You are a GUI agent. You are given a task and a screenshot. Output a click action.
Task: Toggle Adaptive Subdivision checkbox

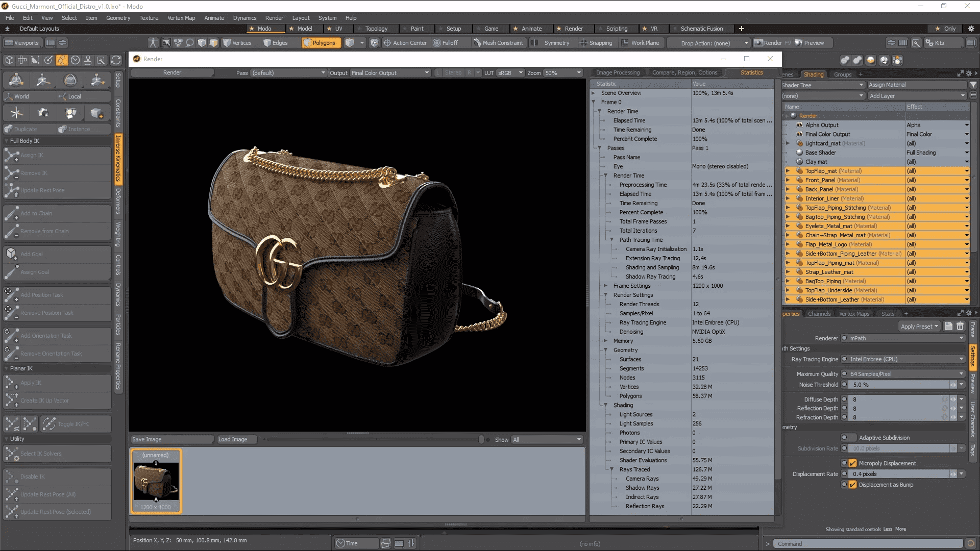[850, 437]
